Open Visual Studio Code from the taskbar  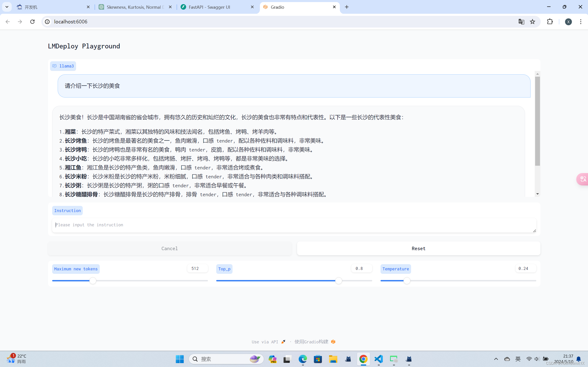378,359
